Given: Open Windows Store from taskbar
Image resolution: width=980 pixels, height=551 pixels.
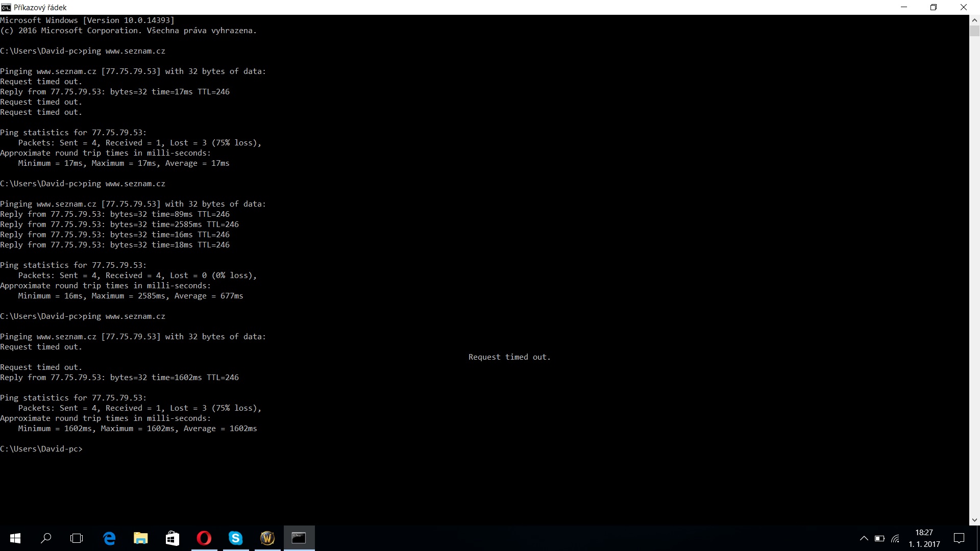Looking at the screenshot, I should 173,538.
